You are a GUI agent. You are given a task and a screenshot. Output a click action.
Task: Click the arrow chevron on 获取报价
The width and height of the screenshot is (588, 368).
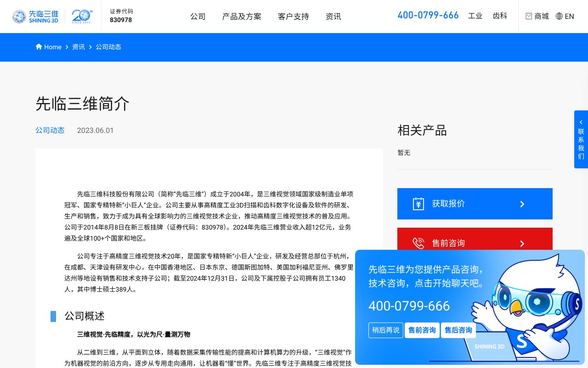tap(522, 204)
